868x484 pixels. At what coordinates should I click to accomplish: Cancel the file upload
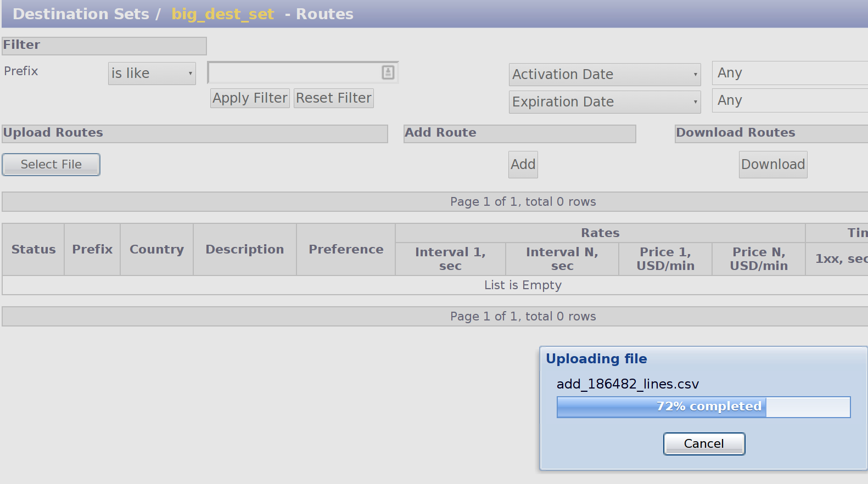click(703, 444)
